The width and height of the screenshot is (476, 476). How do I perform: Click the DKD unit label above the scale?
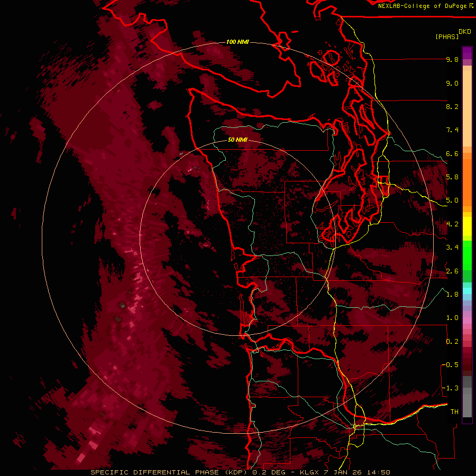tap(465, 32)
